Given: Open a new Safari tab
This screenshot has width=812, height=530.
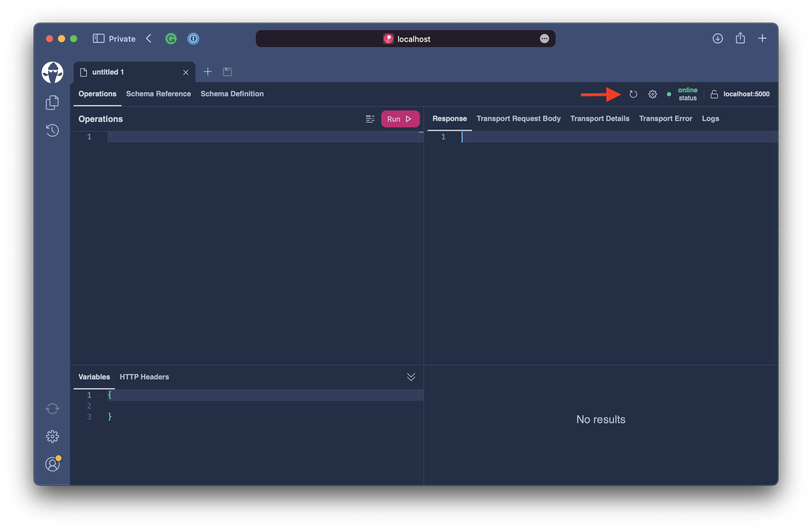Looking at the screenshot, I should [762, 38].
